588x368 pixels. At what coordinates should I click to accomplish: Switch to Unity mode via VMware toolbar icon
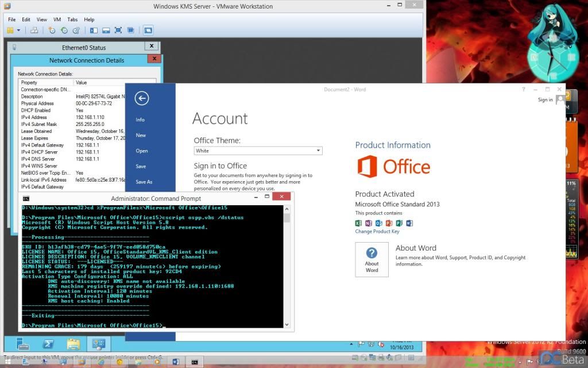coord(130,30)
